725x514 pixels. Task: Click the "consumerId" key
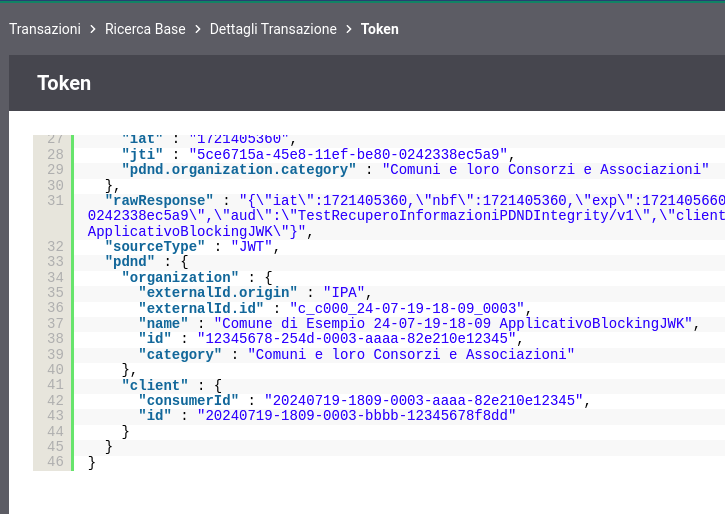tap(189, 400)
